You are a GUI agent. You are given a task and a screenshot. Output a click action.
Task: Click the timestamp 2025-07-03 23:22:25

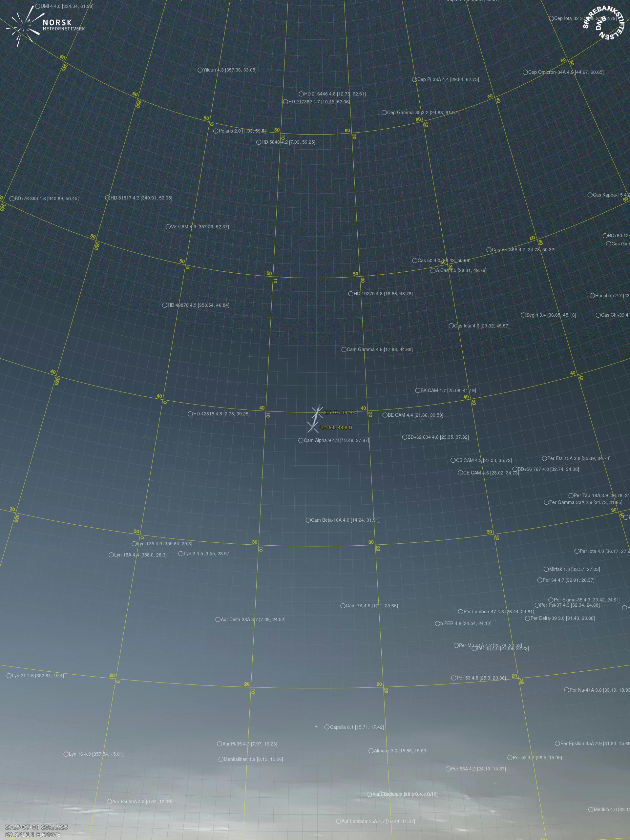36,827
